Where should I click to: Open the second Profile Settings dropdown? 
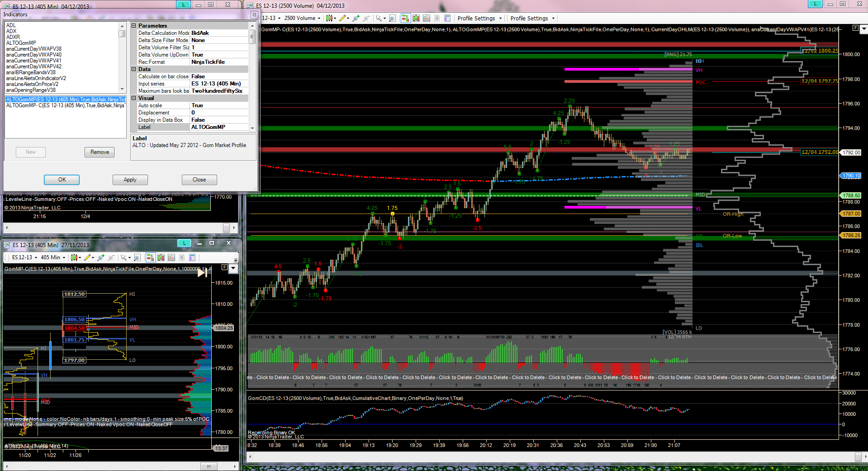tap(532, 19)
